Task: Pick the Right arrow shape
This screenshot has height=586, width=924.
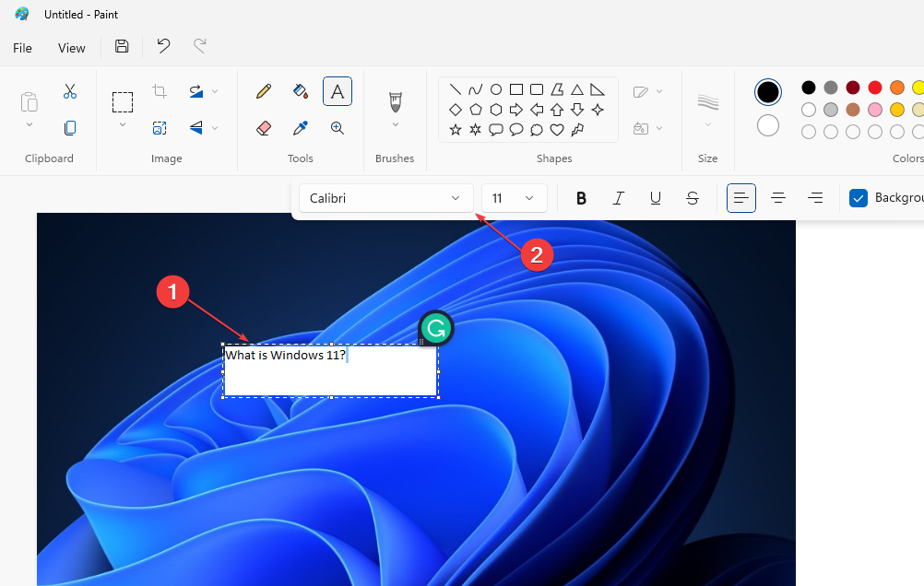Action: pos(516,110)
